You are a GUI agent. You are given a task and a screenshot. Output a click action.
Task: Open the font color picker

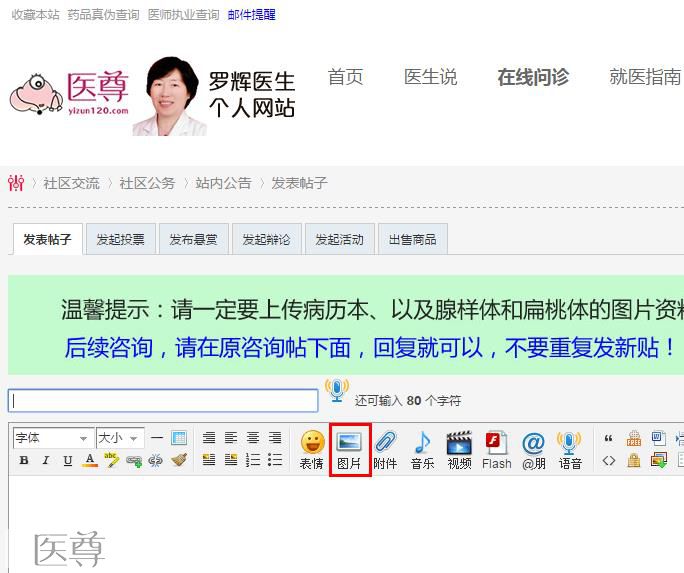click(90, 461)
